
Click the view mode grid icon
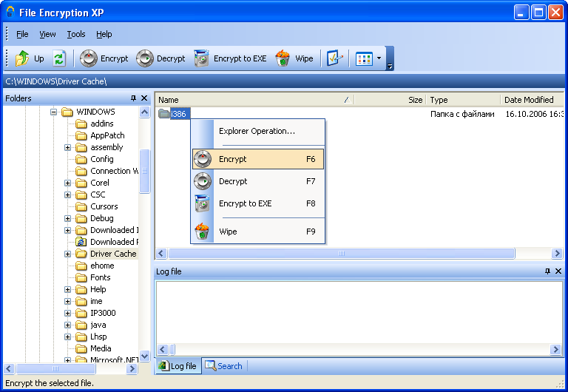coord(364,58)
